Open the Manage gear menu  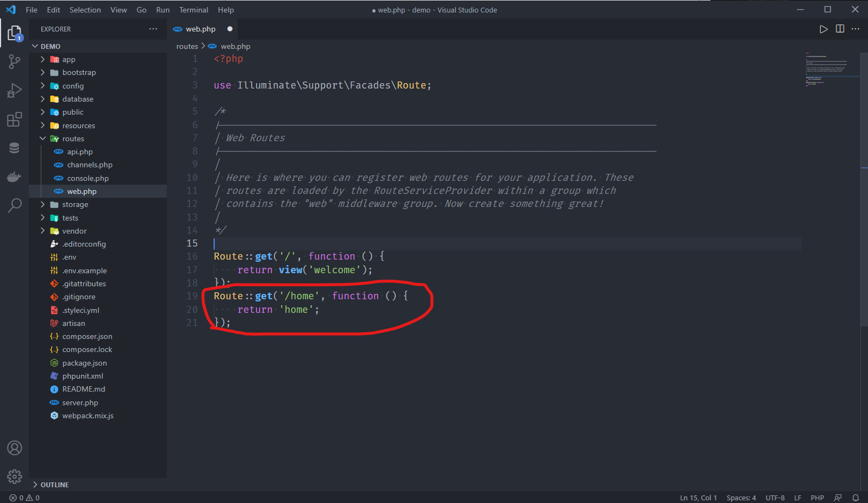coord(15,476)
